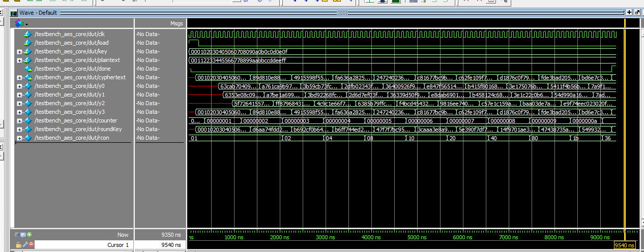The image size is (644, 252).
Task: Click the 5000 ns timeline label
Action: pos(416,237)
